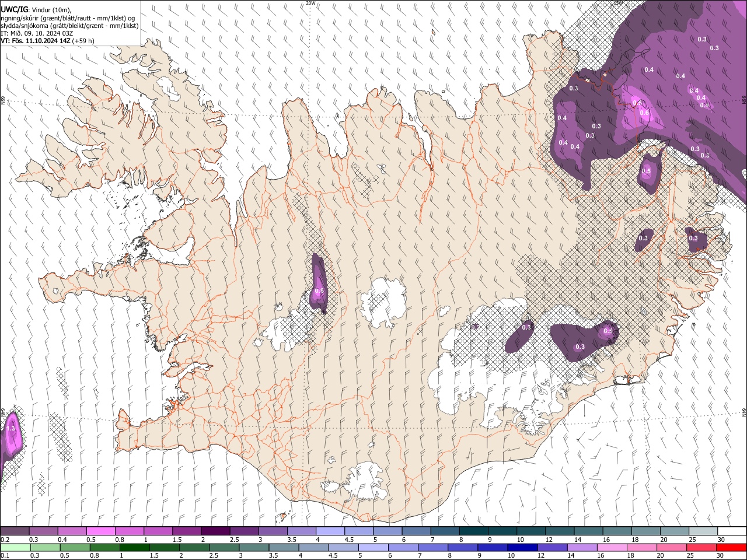747x560 pixels.
Task: Click the 'rigning/skúrir' legend description line
Action: (68, 17)
